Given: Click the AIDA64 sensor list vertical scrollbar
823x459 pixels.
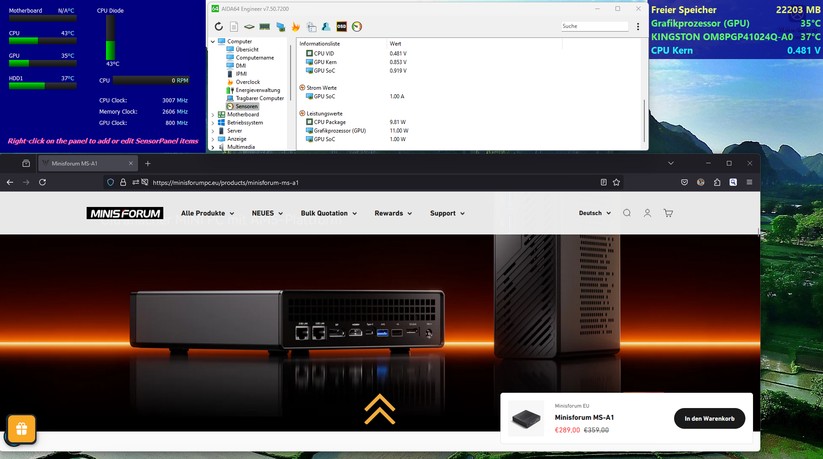Looking at the screenshot, I should (645, 121).
